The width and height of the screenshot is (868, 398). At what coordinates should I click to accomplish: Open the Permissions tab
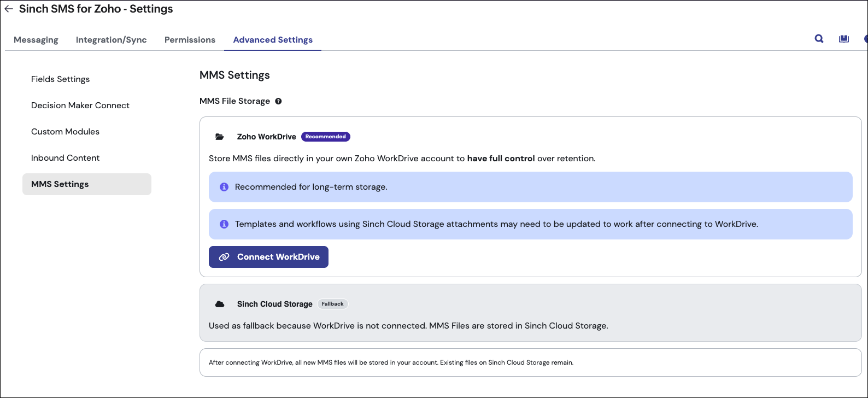tap(190, 40)
